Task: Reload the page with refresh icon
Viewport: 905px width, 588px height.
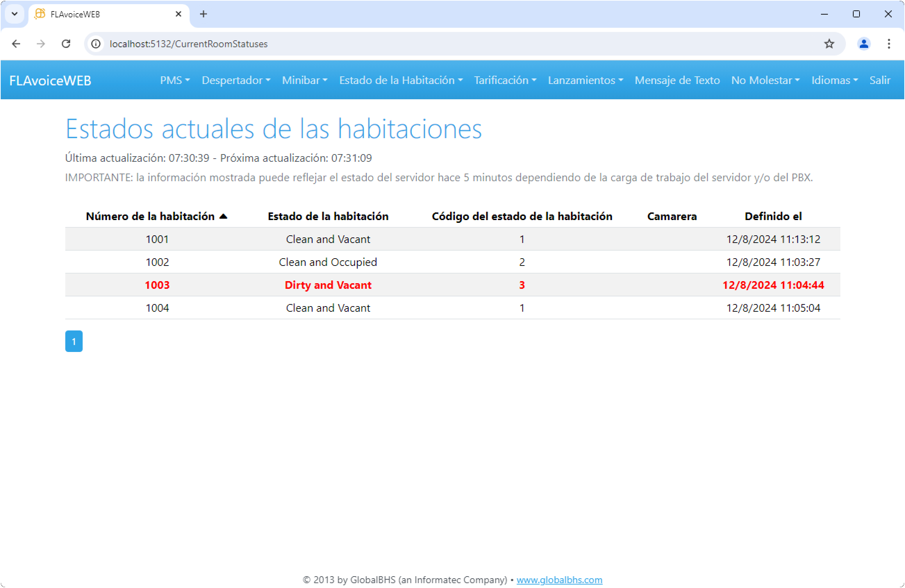Action: coord(66,44)
